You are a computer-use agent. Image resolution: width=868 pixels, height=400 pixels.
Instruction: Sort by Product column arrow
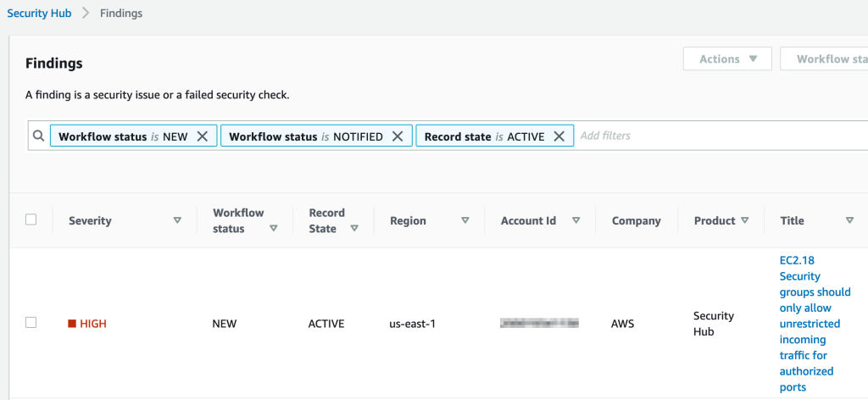tap(744, 220)
